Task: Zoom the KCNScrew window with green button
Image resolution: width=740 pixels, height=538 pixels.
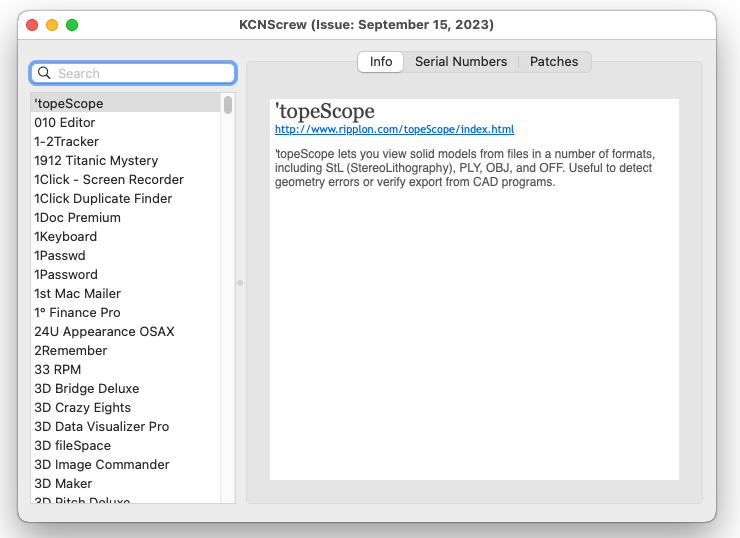Action: 72,25
